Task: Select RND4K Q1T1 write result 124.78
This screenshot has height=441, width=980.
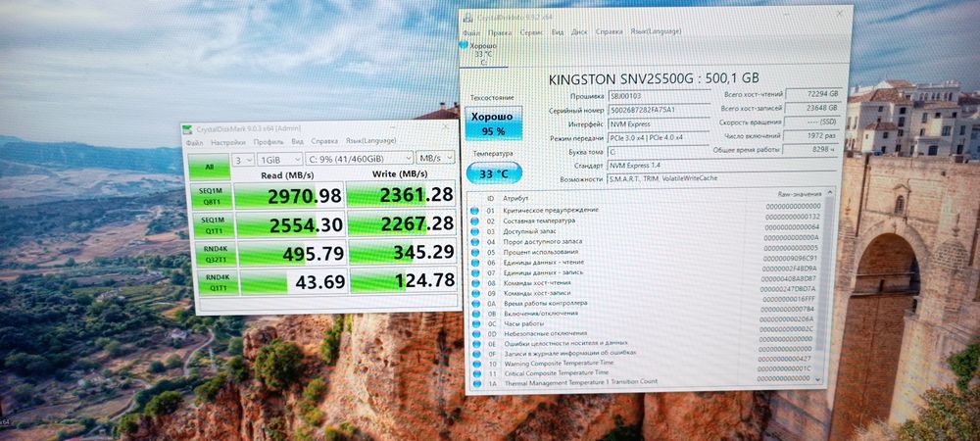Action: (403, 281)
